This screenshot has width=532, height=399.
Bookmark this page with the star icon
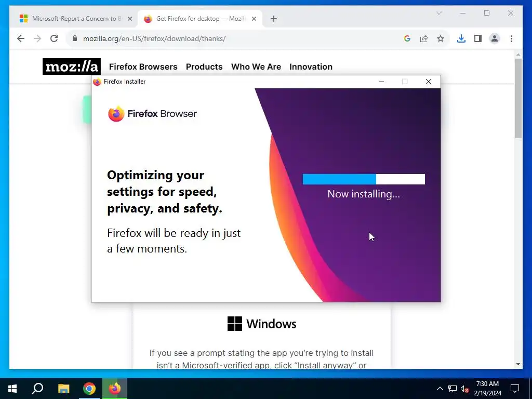[441, 38]
